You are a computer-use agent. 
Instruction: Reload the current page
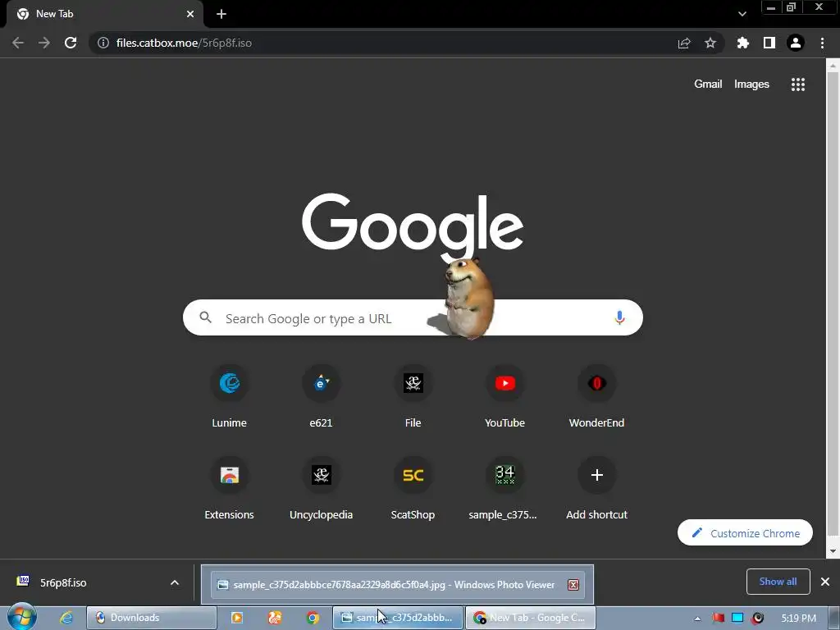(x=71, y=43)
